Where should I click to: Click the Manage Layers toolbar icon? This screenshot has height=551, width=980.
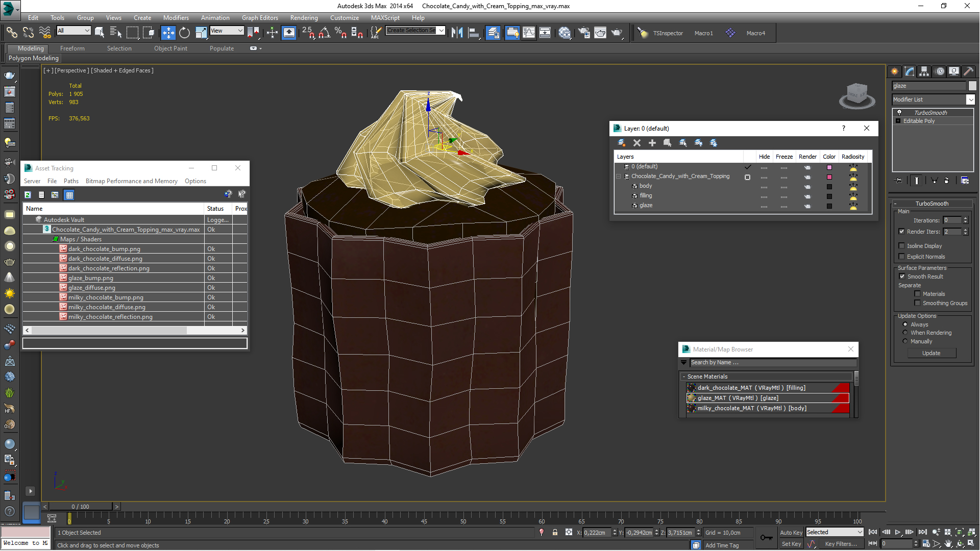(x=493, y=33)
